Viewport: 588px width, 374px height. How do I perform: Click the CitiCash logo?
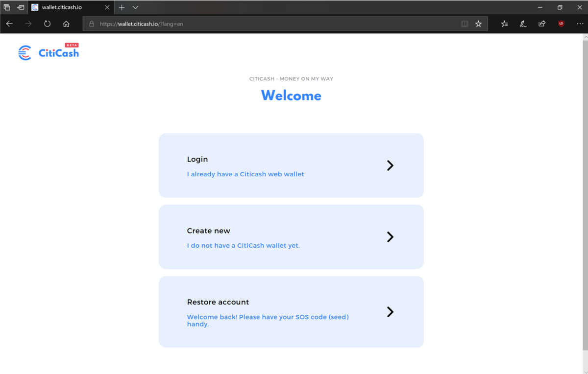[x=49, y=52]
